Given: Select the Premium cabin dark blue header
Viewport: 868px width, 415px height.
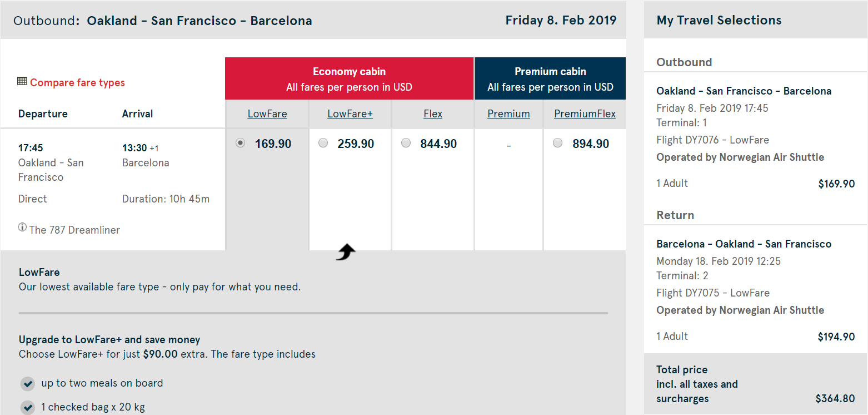Looking at the screenshot, I should (550, 78).
